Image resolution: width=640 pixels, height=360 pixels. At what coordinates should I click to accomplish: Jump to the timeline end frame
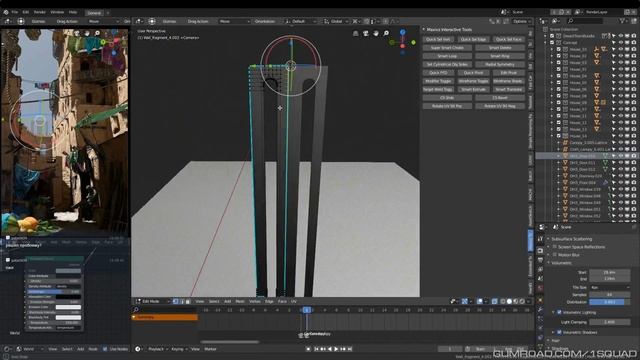[x=350, y=349]
